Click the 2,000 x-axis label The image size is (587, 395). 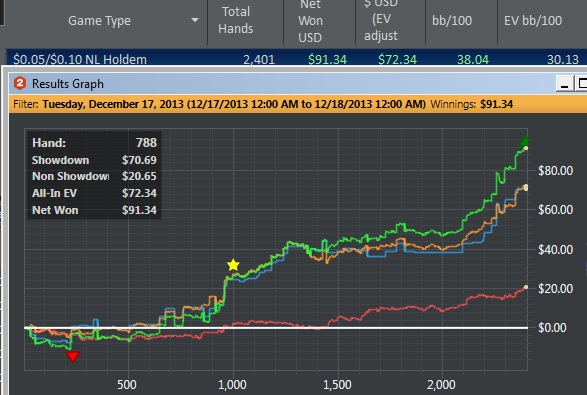point(441,385)
